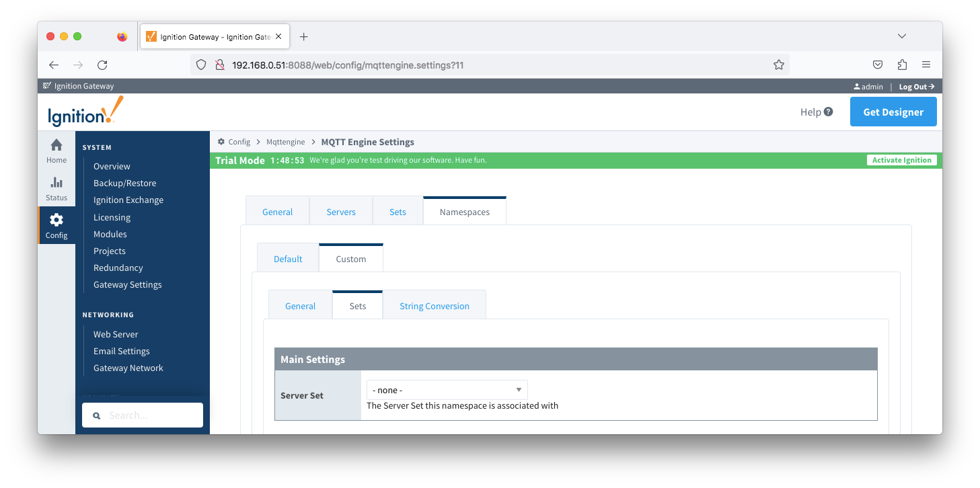Open Gateway Settings in the sidebar
This screenshot has height=488, width=980.
pos(128,284)
